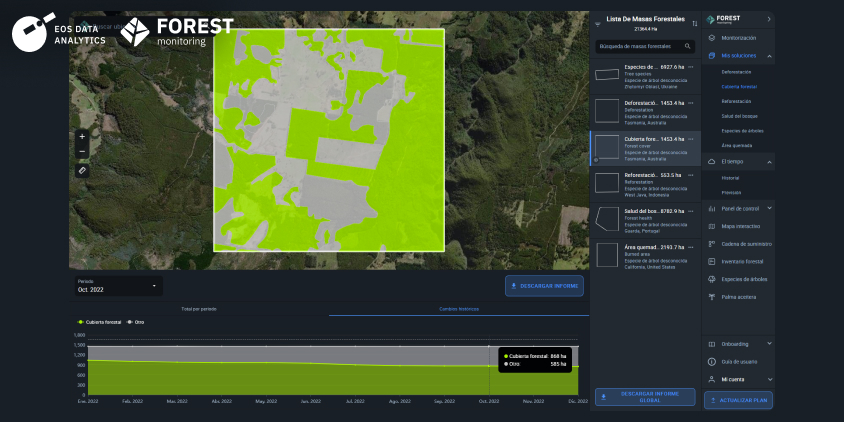Sort the forest stands list
Screen dimensions: 844x422
[x=694, y=24]
